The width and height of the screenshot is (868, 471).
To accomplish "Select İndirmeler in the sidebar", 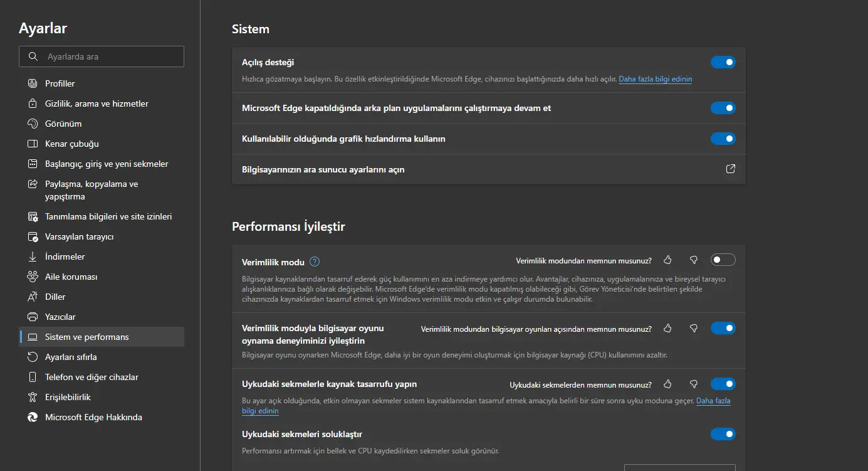I will tap(102, 257).
